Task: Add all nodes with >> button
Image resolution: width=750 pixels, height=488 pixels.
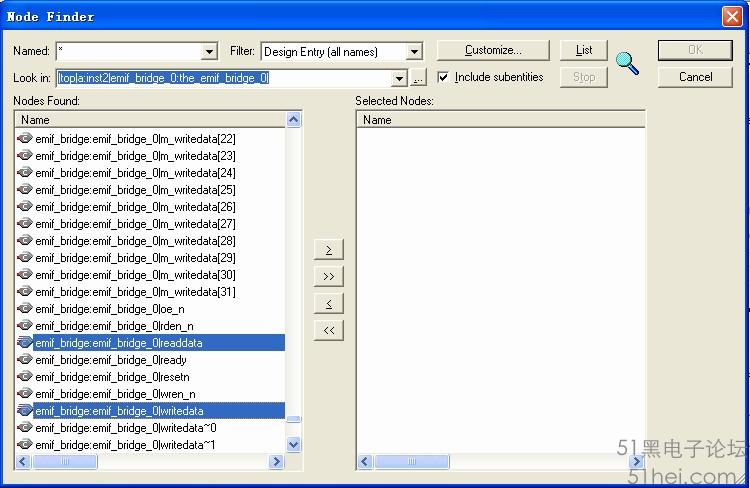Action: pos(329,277)
